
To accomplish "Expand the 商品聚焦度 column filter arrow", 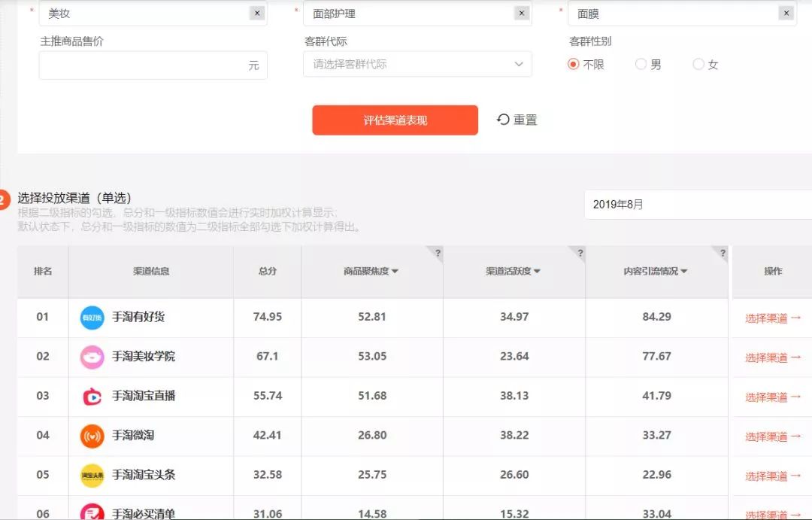I will pyautogui.click(x=395, y=271).
